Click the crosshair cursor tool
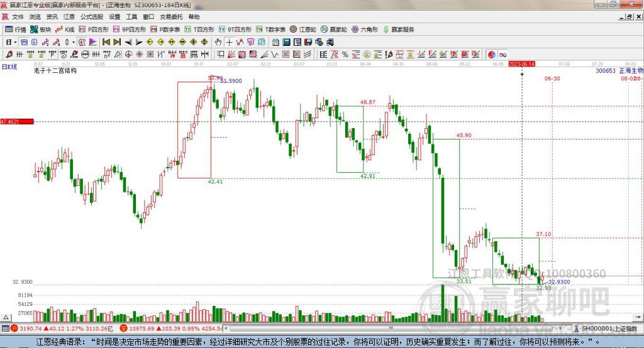Screen dimensions: 644x348 click(x=229, y=42)
